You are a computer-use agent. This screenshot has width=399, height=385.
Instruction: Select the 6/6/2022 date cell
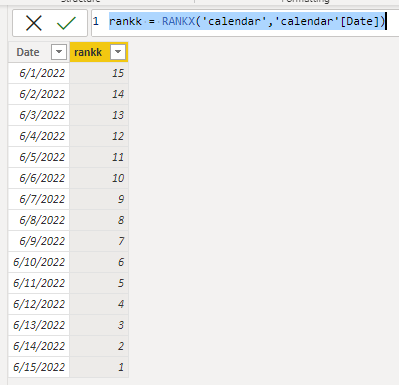pos(39,178)
